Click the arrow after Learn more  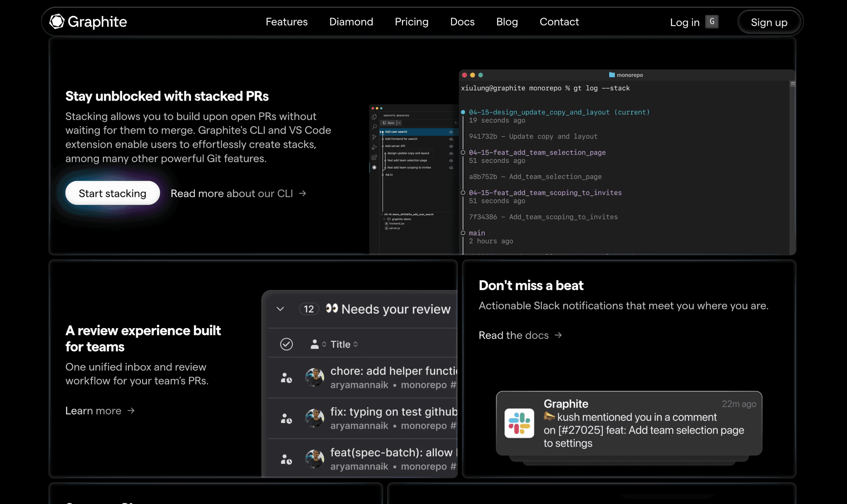(x=131, y=411)
